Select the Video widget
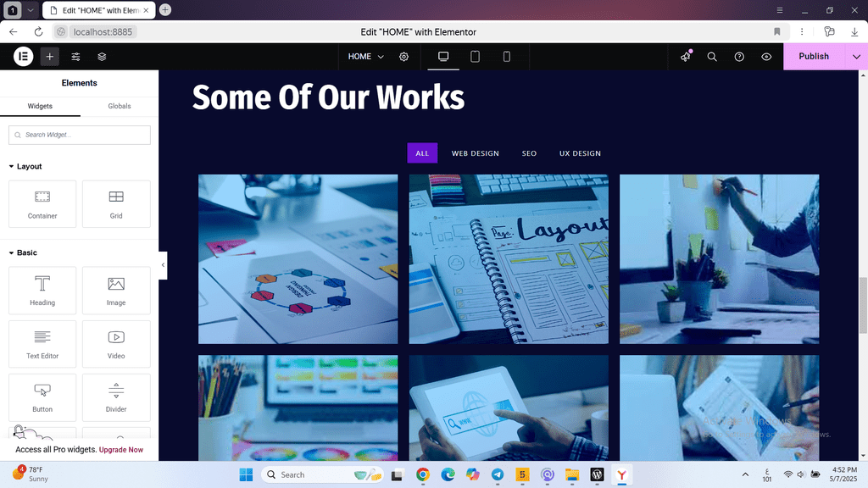The width and height of the screenshot is (868, 488). (x=116, y=344)
